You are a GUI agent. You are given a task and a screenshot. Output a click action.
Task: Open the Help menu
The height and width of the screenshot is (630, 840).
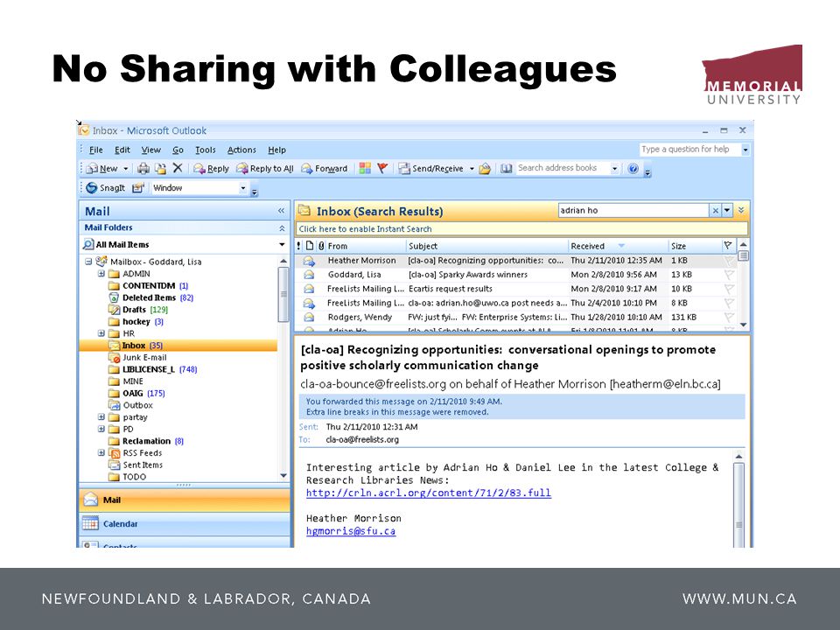coord(277,150)
